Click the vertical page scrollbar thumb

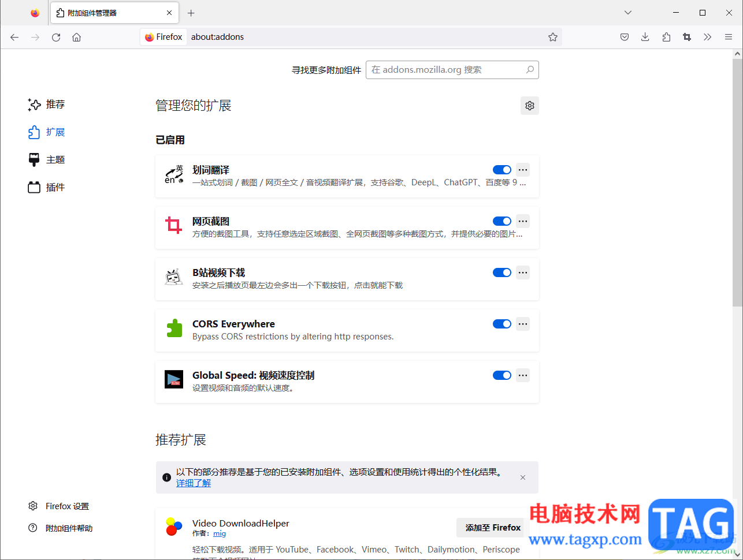point(737,182)
